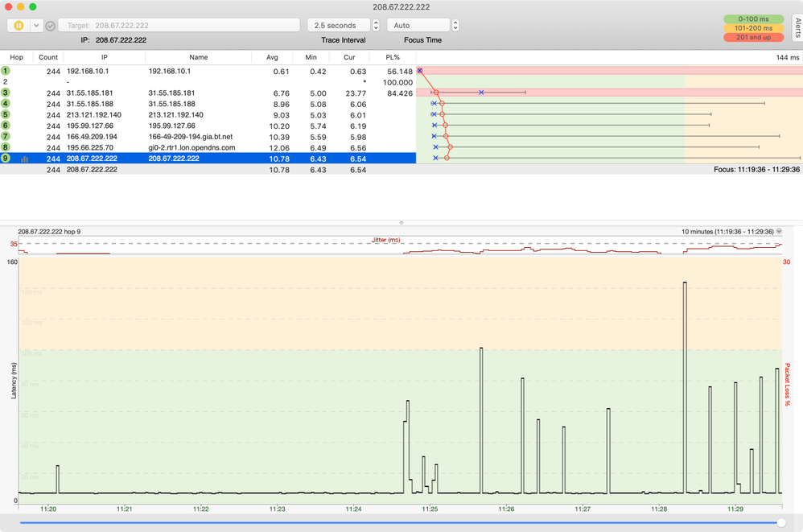Screen dimensions: 803x532
Task: Select the hop 3 green number icon
Action: click(x=6, y=93)
